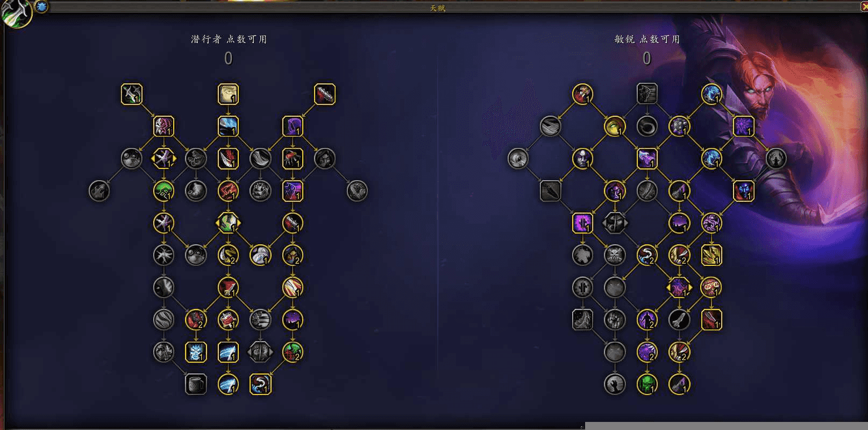Click the purple choice node with side arrows
This screenshot has height=430, width=868.
pyautogui.click(x=679, y=288)
